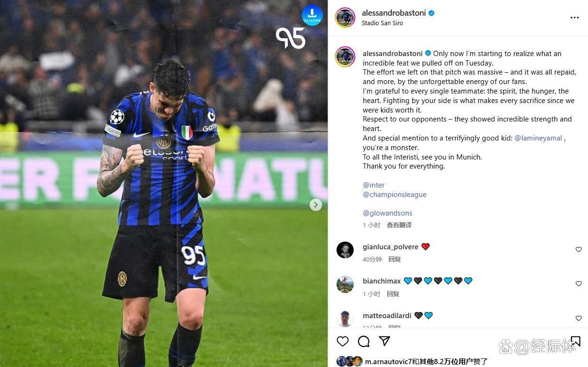This screenshot has width=588, height=367.
Task: Open the three-dot more options menu
Action: (x=575, y=18)
